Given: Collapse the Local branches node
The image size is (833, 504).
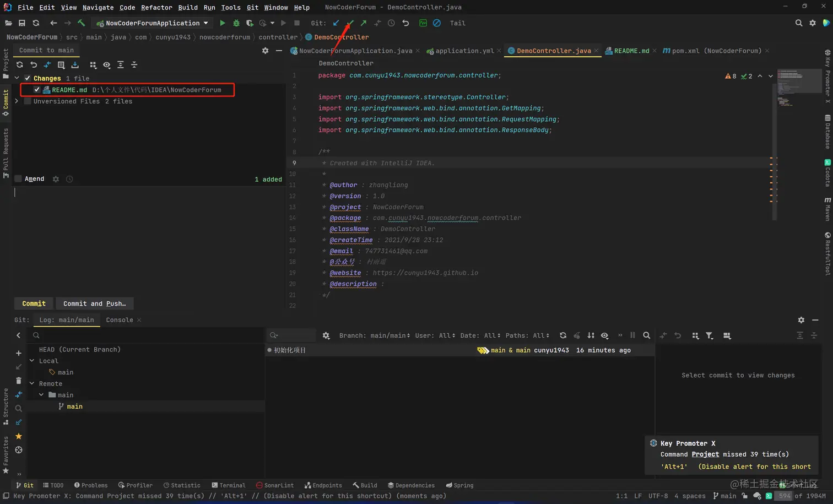Looking at the screenshot, I should [x=32, y=361].
